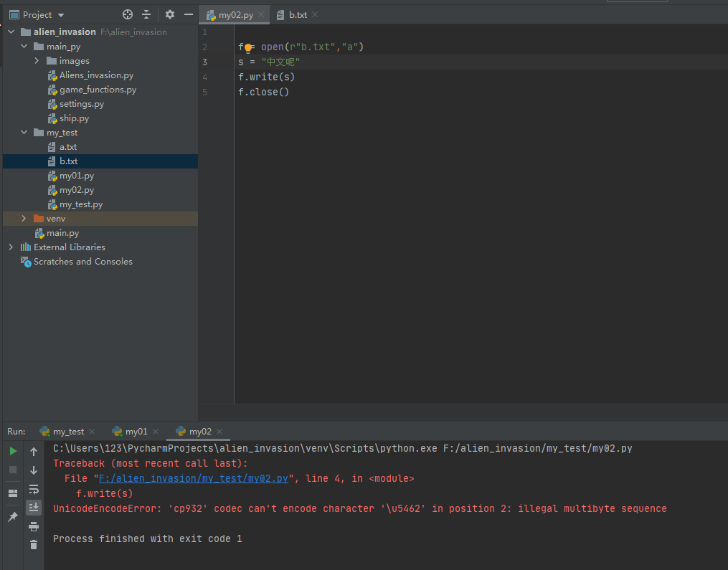728x570 pixels.
Task: Expand the images folder
Action: [x=37, y=61]
